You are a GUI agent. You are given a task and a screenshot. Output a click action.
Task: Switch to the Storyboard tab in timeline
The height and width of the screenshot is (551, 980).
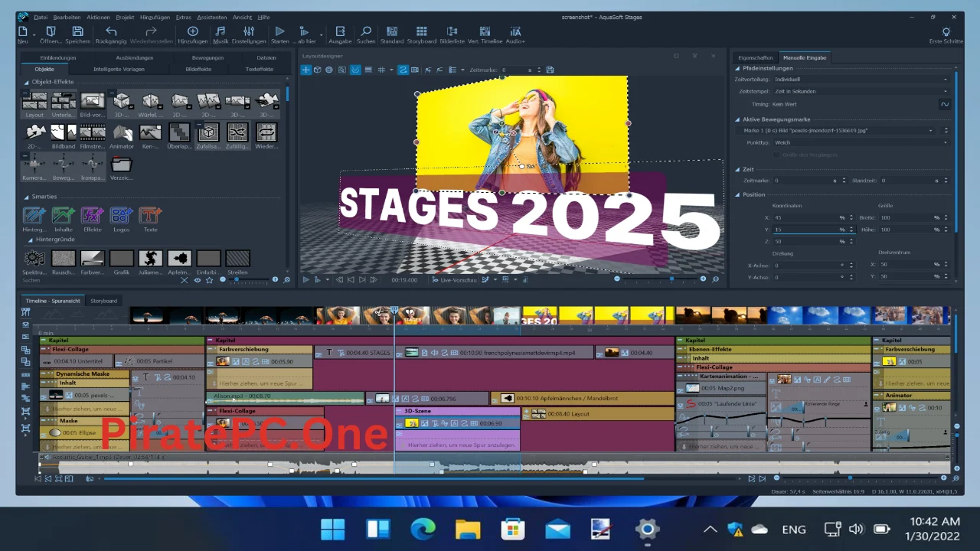click(104, 301)
